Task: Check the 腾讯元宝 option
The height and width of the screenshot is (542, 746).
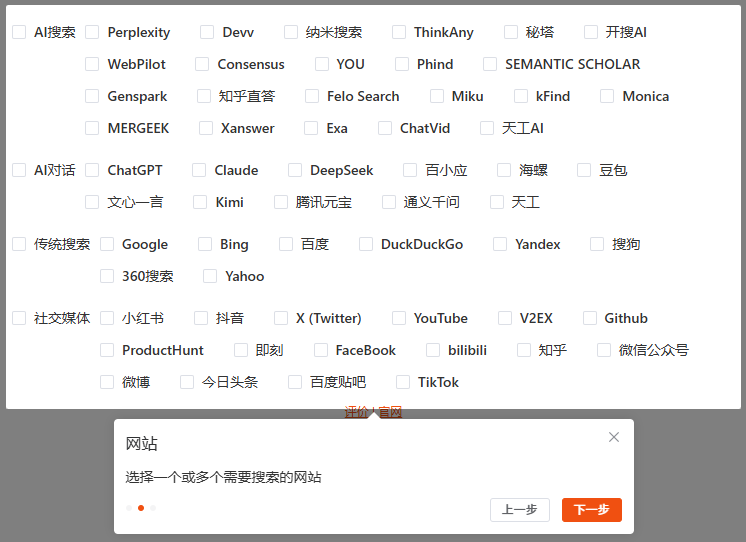Action: tap(281, 202)
